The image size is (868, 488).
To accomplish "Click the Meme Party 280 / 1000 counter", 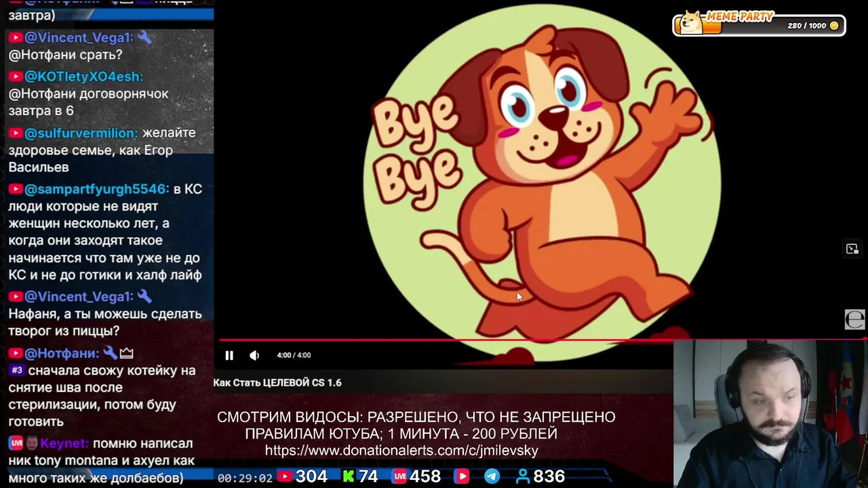I will [807, 26].
